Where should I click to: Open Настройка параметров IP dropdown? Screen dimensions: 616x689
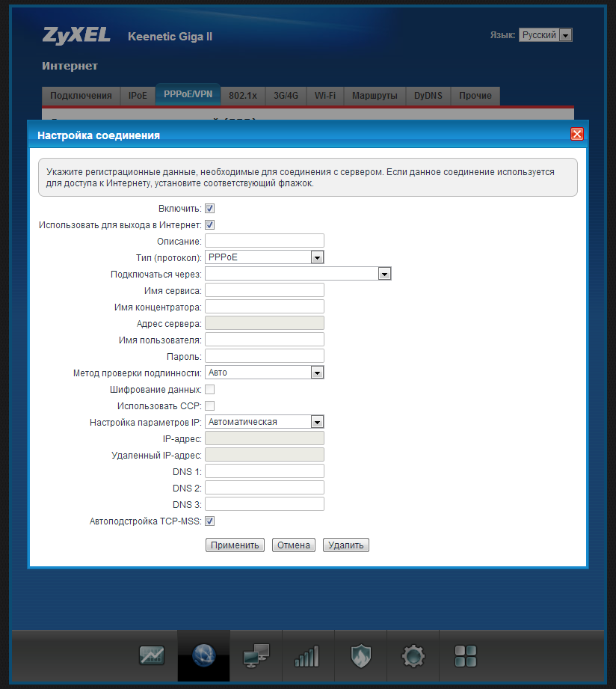[265, 422]
